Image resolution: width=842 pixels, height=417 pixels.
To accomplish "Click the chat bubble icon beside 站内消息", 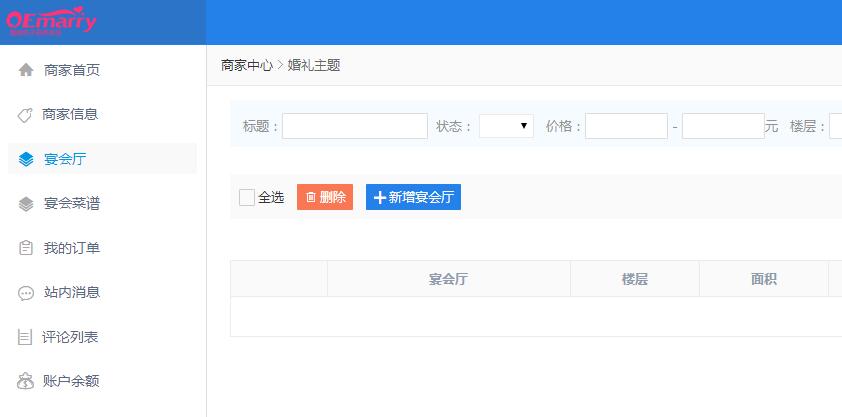I will 26,293.
